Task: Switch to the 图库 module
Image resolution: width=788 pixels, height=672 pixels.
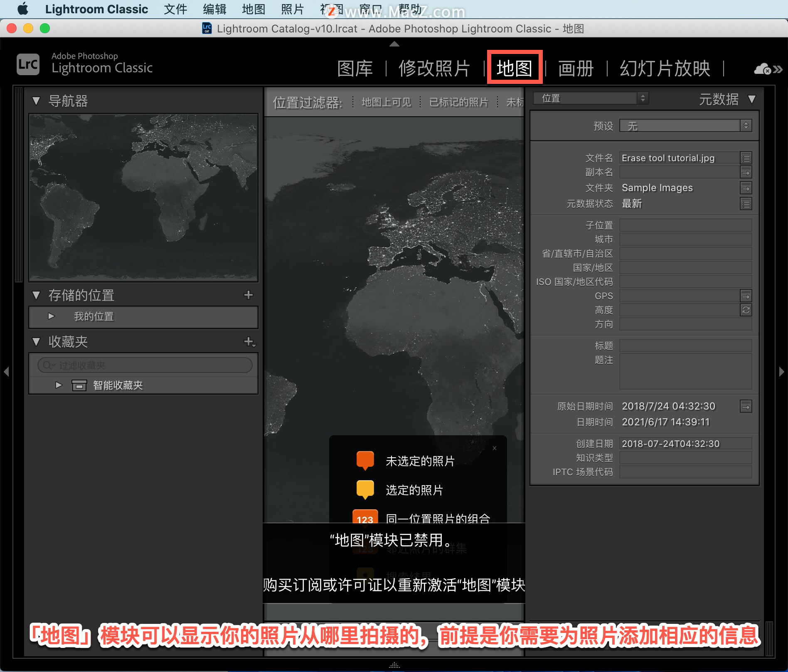Action: point(355,69)
